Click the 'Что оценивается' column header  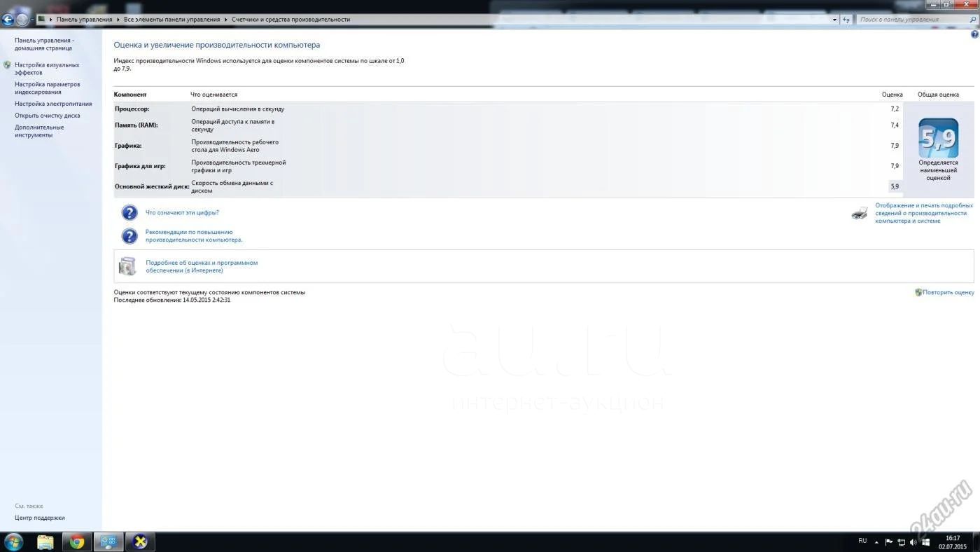(213, 95)
